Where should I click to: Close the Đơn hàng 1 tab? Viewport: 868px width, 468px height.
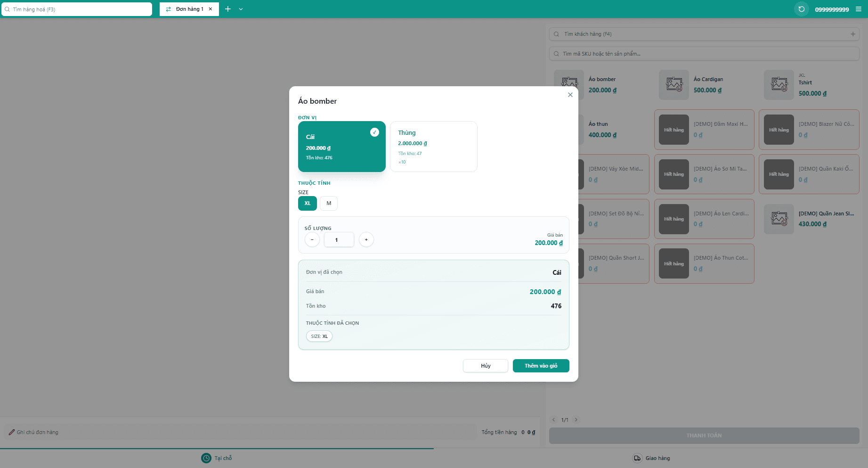pyautogui.click(x=211, y=9)
